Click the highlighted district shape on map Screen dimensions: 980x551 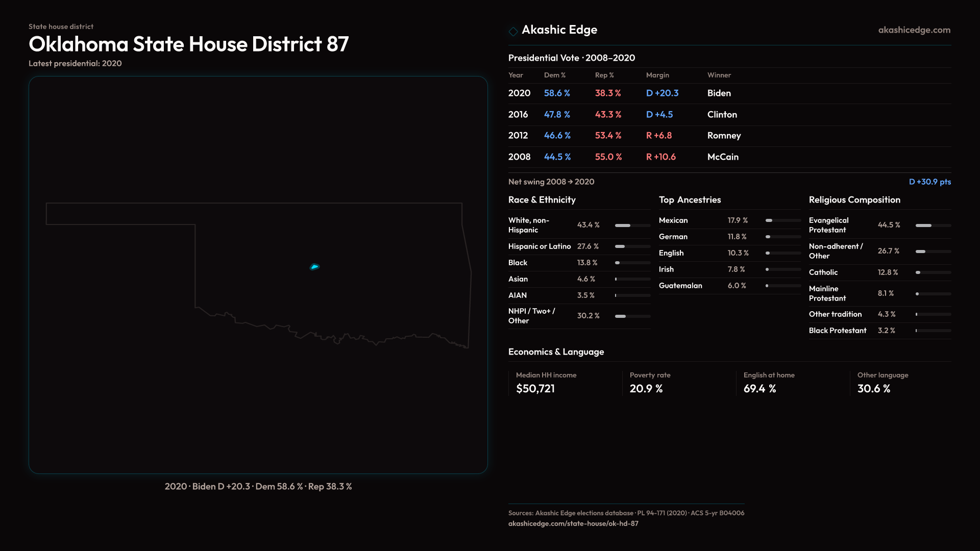coord(314,267)
